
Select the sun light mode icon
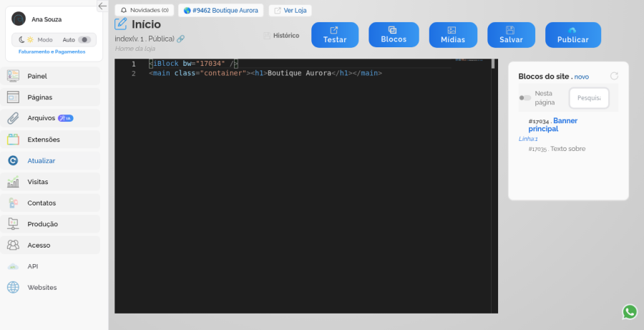pos(30,40)
